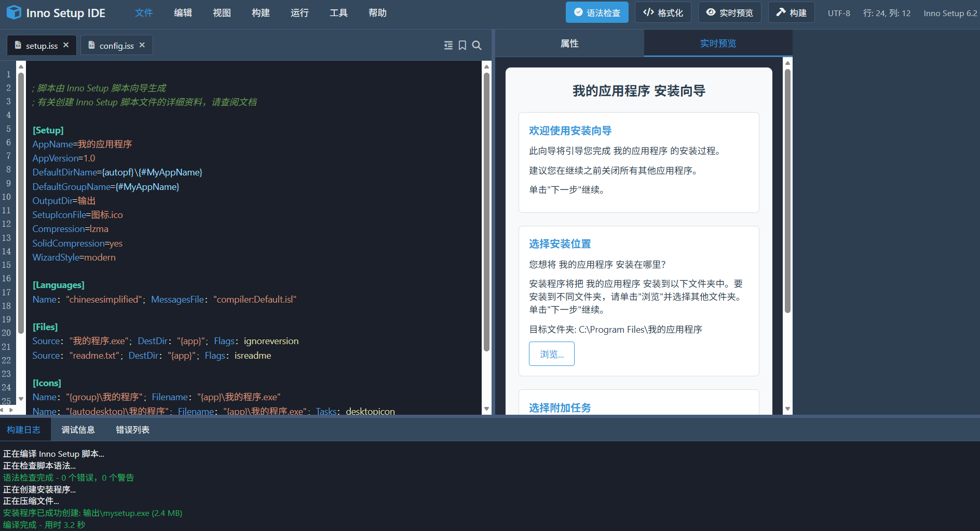Click the 浏览... button in the preview
980x531 pixels.
coord(552,354)
